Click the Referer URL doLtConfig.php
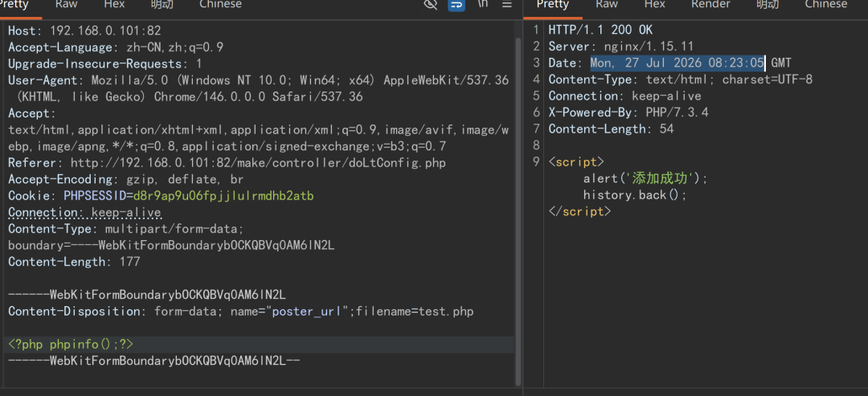This screenshot has width=868, height=396. pyautogui.click(x=258, y=163)
